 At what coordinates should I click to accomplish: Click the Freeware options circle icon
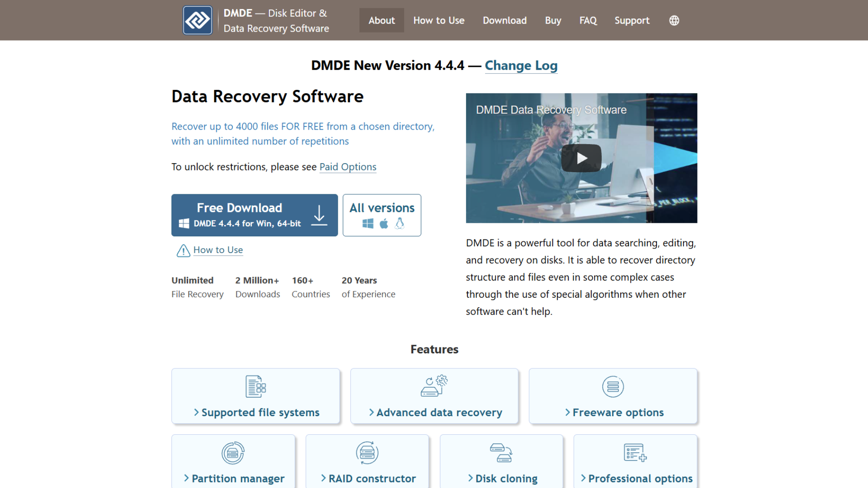click(613, 387)
